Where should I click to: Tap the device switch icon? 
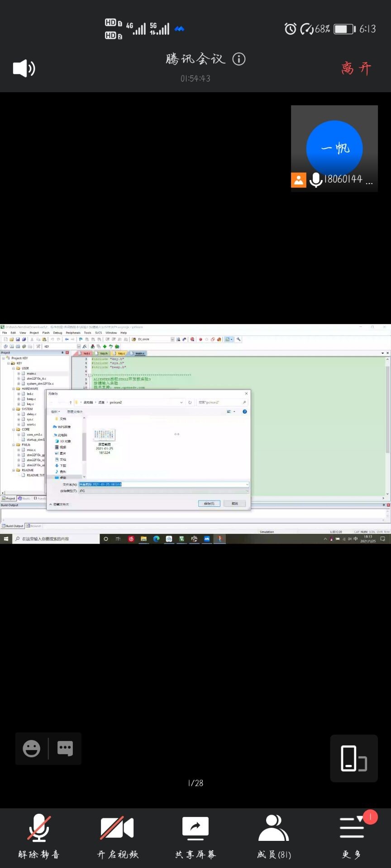353,758
